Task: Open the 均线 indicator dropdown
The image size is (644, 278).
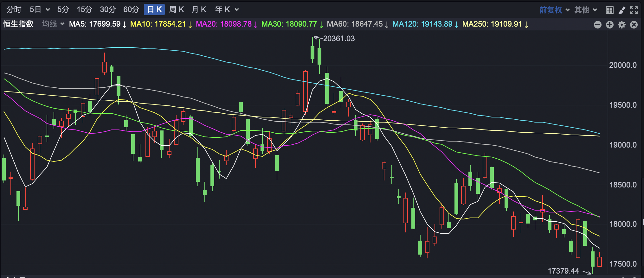Action: click(53, 24)
